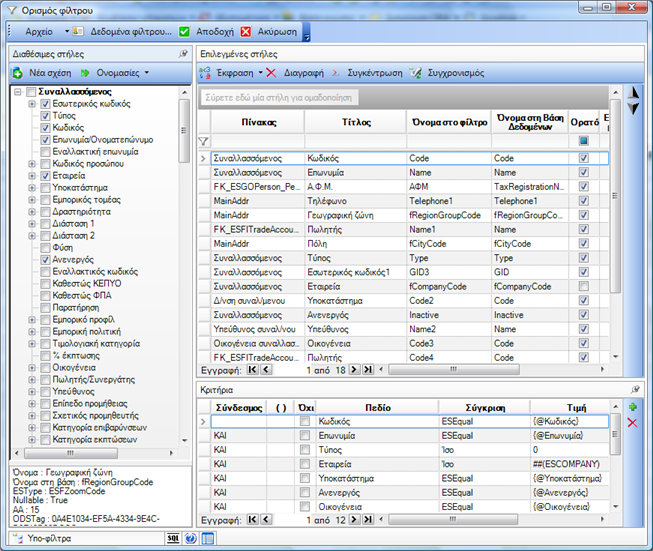Uncheck the Ανενεργός tree checkbox
Screen dimensions: 653x551
(45, 260)
